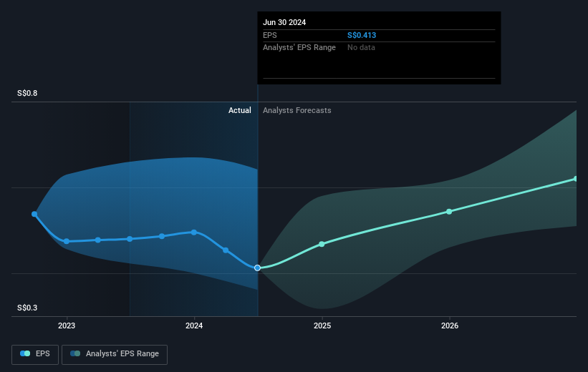Click the tooltip 'Analysts' EPS Range' row label

[x=299, y=48]
